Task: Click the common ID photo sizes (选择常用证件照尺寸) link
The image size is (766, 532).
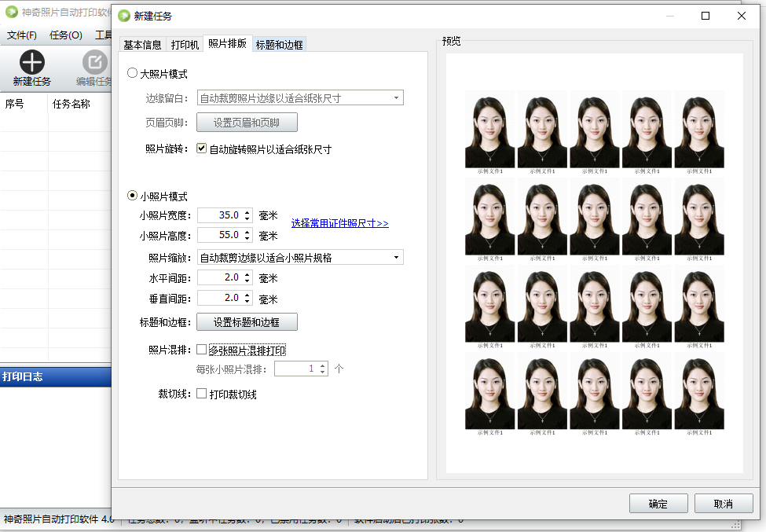Action: tap(339, 223)
